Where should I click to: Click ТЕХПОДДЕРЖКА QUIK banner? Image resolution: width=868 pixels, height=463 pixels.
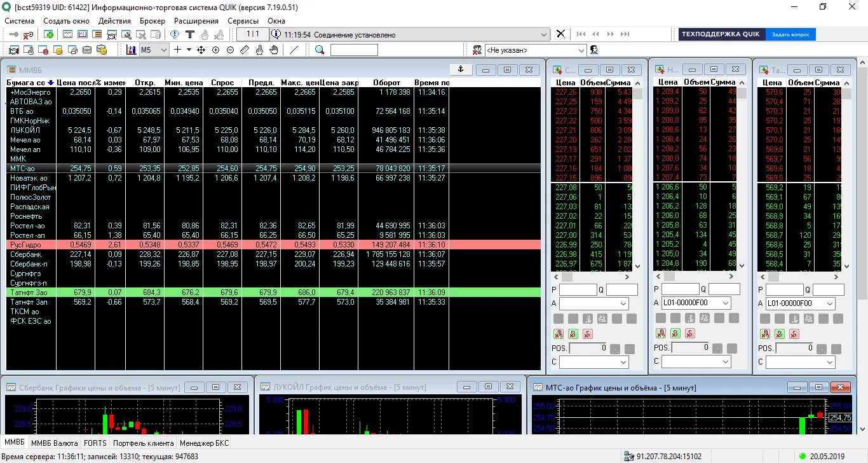(x=721, y=34)
